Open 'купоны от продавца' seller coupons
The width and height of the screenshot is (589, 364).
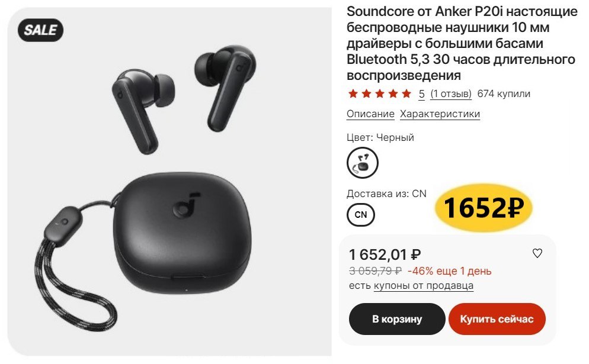pos(423,285)
